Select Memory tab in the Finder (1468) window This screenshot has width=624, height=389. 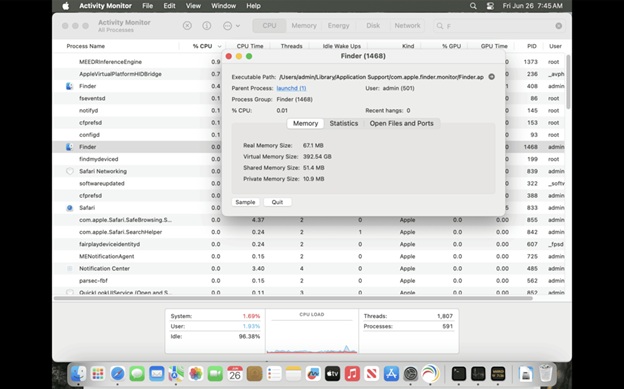pos(305,123)
